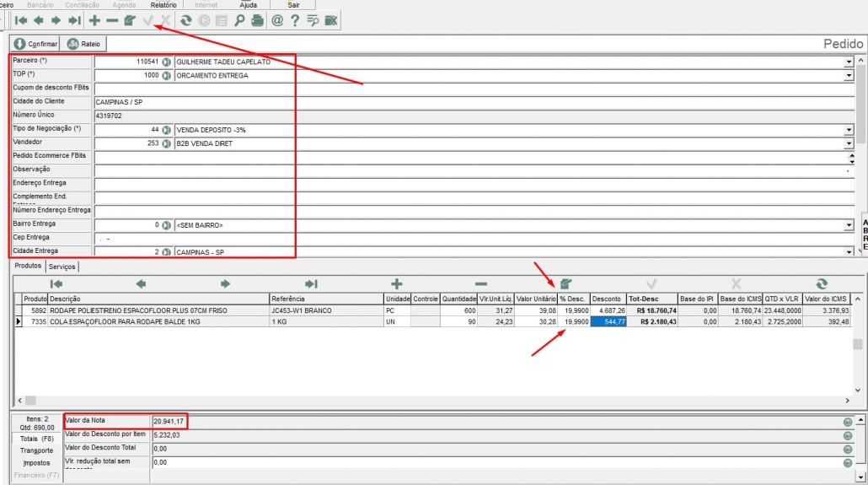The height and width of the screenshot is (485, 868).
Task: Click the Observação input field
Action: [472, 170]
